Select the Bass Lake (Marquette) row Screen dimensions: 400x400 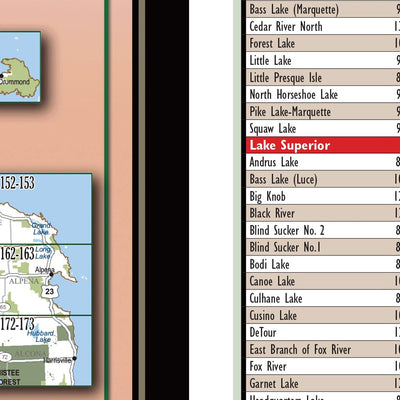[x=323, y=10]
